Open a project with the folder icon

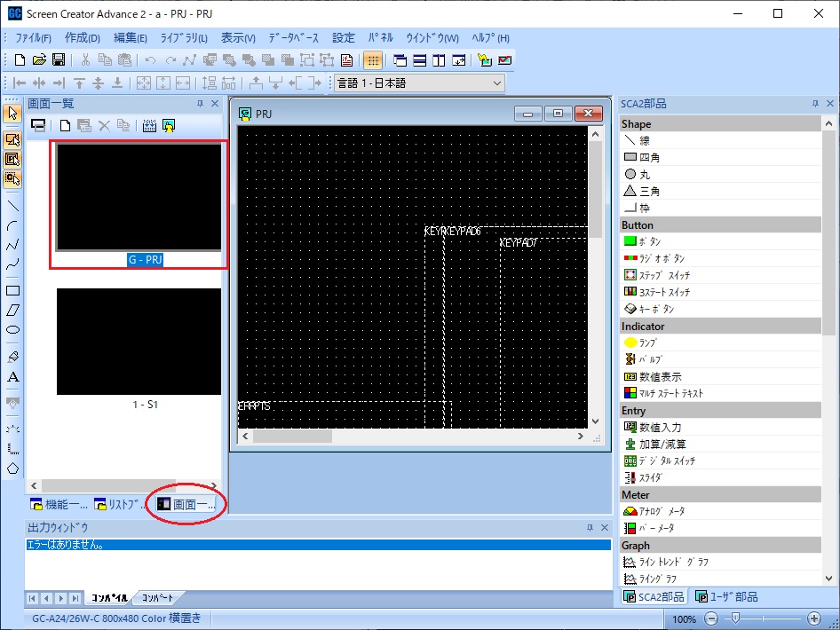tap(39, 60)
